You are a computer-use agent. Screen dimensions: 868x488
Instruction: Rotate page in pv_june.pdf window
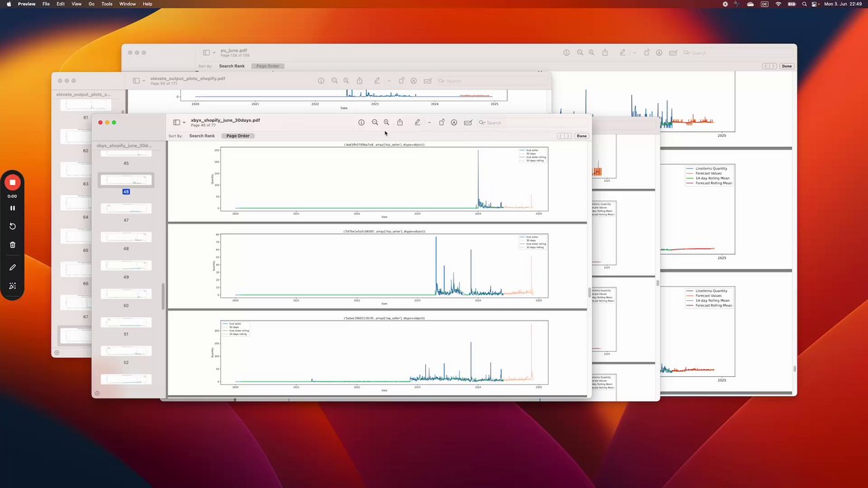pyautogui.click(x=647, y=53)
